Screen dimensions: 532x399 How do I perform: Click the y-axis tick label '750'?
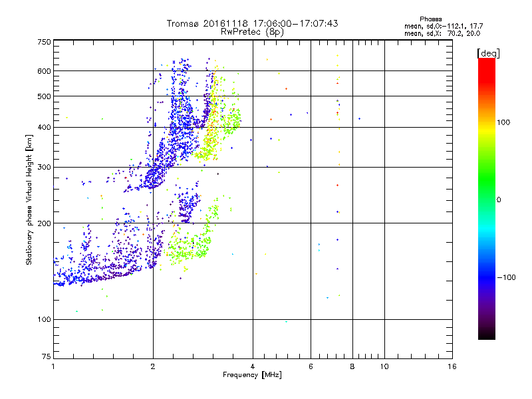click(44, 42)
